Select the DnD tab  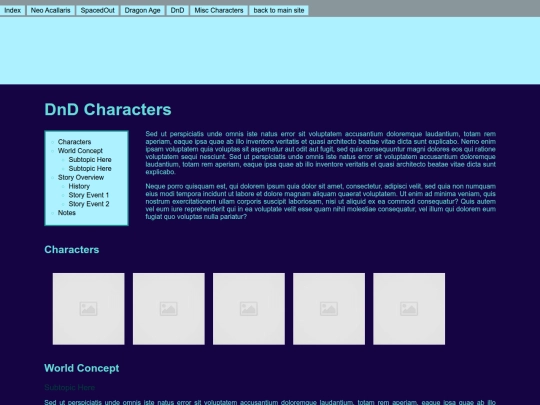point(177,10)
